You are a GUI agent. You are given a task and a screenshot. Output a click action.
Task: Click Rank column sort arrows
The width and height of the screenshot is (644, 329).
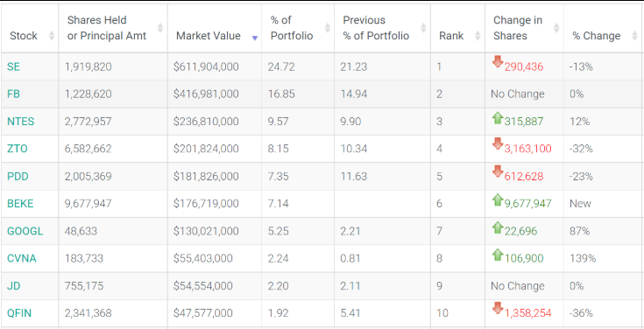pos(478,36)
